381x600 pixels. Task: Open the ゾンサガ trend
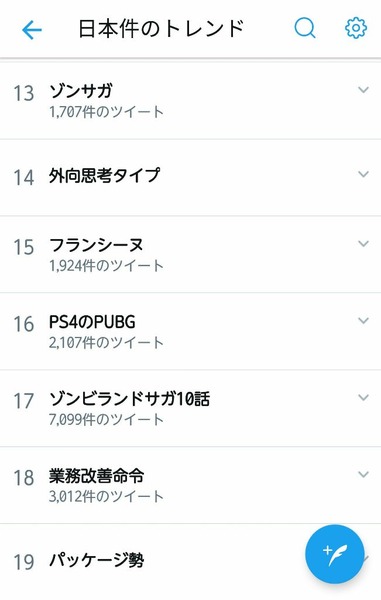[190, 101]
